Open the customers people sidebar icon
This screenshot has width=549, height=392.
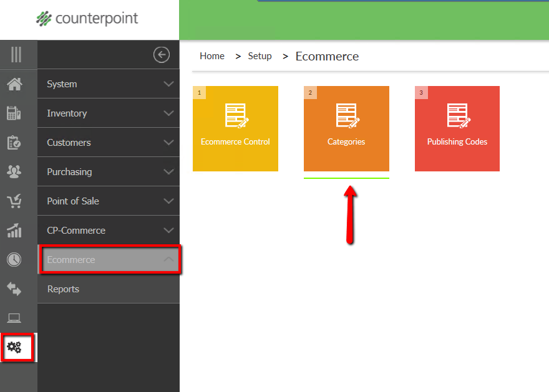tap(14, 172)
